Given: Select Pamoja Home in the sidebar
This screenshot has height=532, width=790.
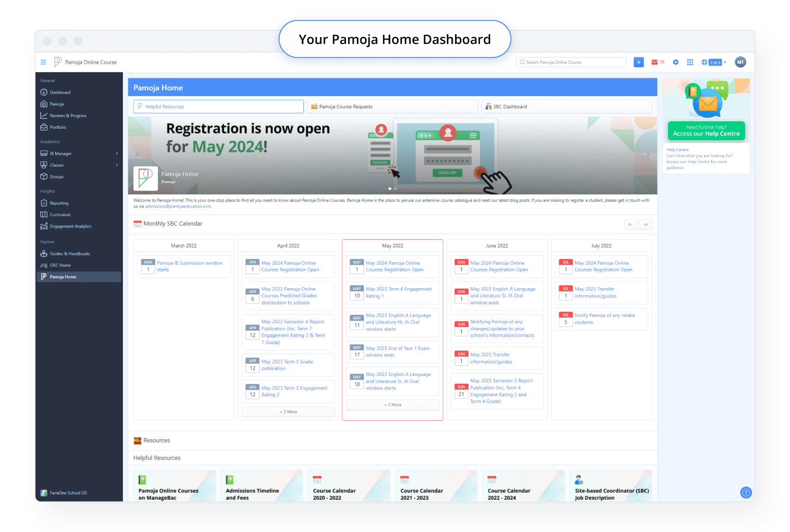Looking at the screenshot, I should click(x=79, y=277).
